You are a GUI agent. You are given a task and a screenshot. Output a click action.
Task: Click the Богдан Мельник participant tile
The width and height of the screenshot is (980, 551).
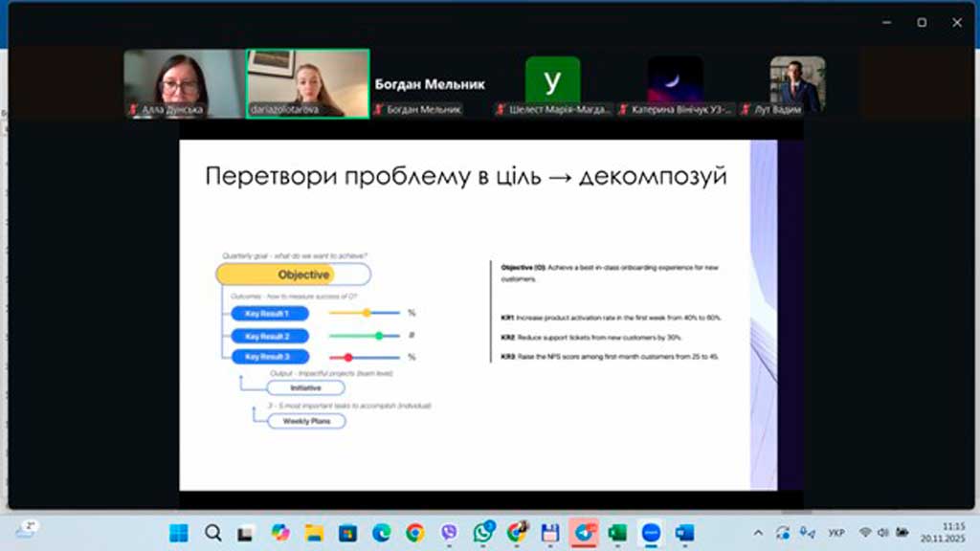point(430,84)
